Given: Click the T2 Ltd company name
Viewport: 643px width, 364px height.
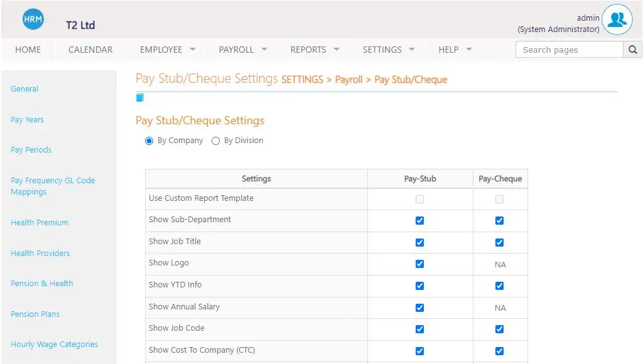Looking at the screenshot, I should [x=80, y=25].
